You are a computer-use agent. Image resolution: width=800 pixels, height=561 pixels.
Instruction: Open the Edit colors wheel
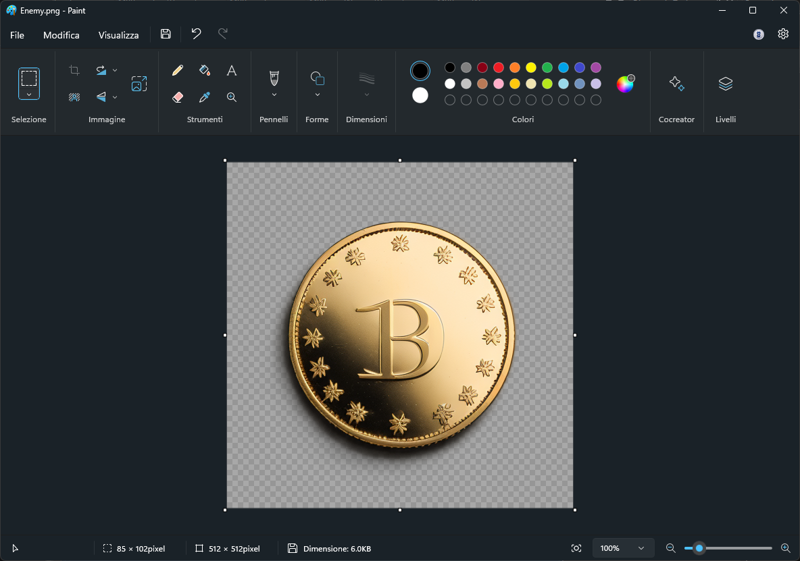[x=625, y=84]
